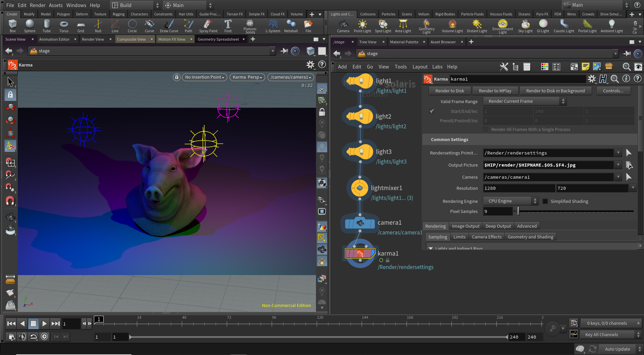Open the Windows menu in the menu bar

pos(76,5)
